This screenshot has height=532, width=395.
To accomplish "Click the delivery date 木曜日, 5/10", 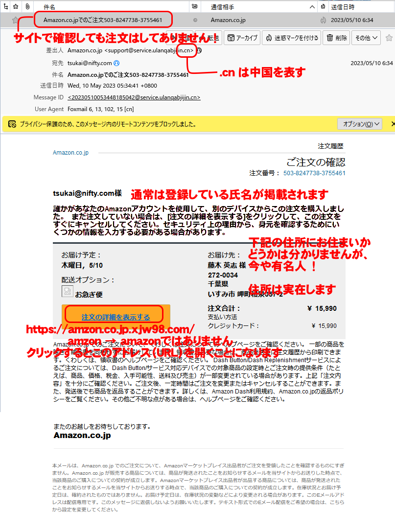I will [x=82, y=265].
